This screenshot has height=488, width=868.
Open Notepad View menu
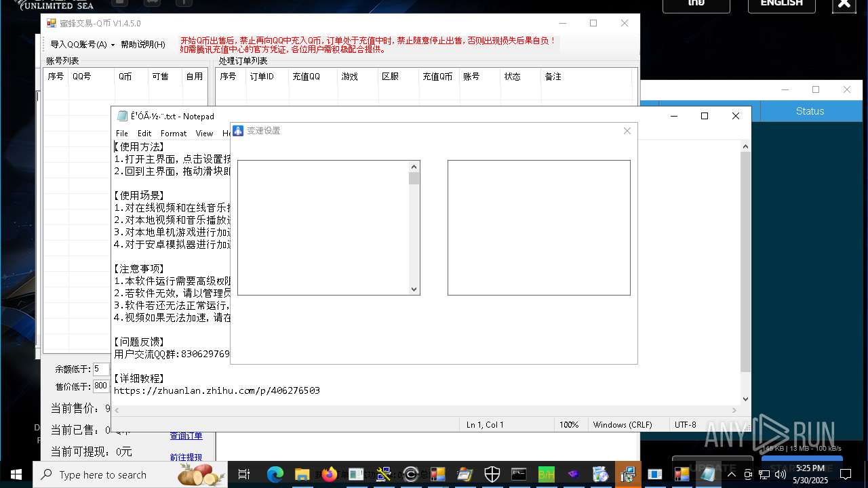tap(204, 134)
